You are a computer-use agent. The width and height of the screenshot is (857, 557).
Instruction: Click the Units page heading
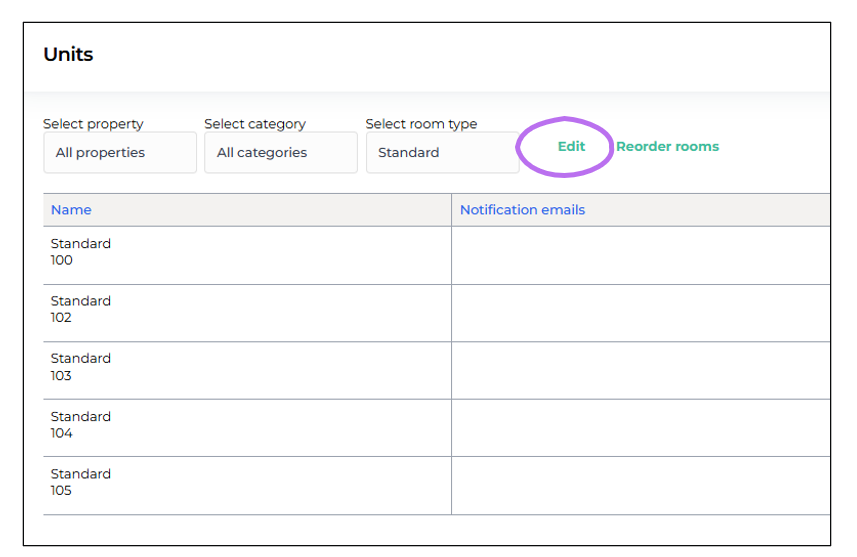pyautogui.click(x=68, y=55)
